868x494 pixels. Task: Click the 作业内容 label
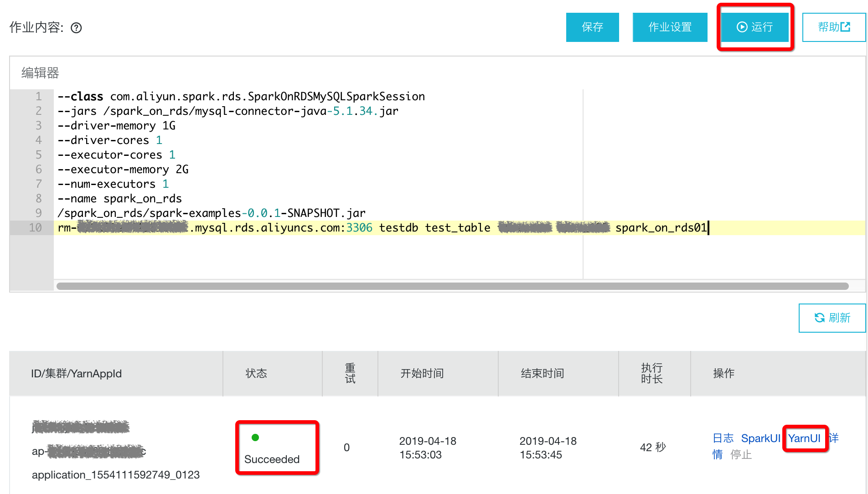pyautogui.click(x=36, y=27)
